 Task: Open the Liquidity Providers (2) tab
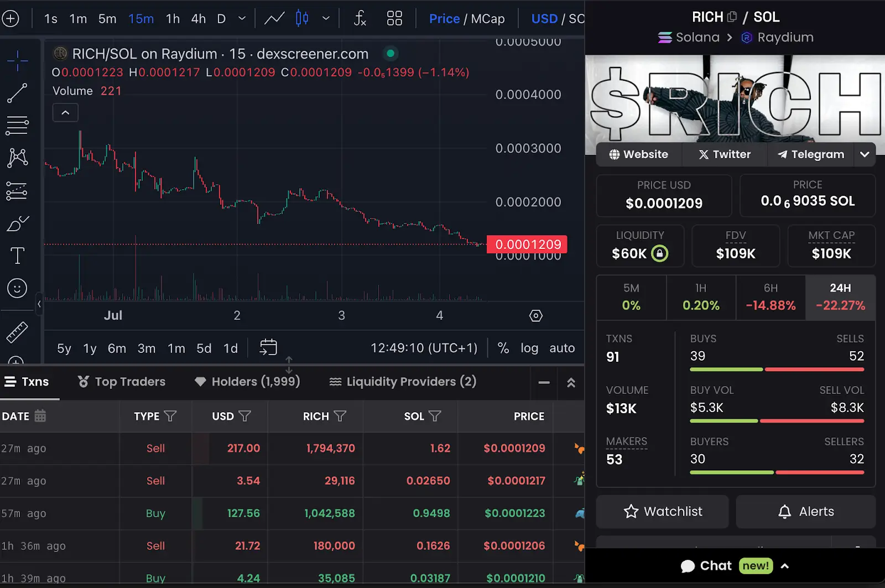pos(403,382)
